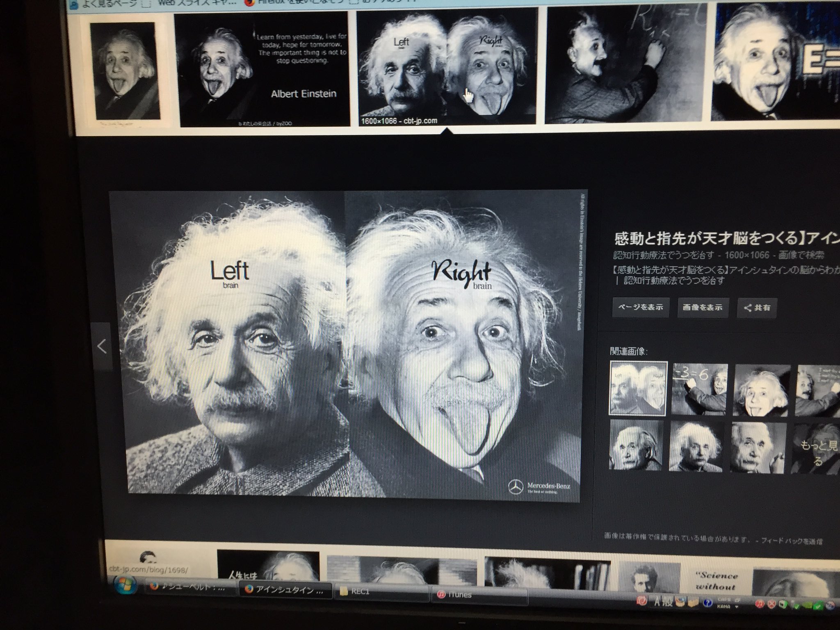The height and width of the screenshot is (630, 840).
Task: Click the red X system tray icon
Action: pyautogui.click(x=772, y=604)
